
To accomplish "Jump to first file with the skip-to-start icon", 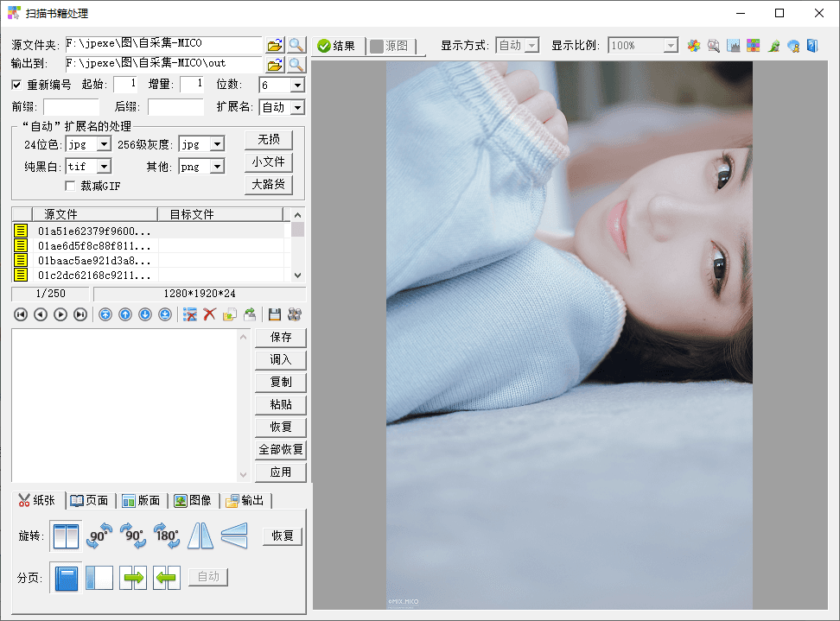I will point(21,315).
